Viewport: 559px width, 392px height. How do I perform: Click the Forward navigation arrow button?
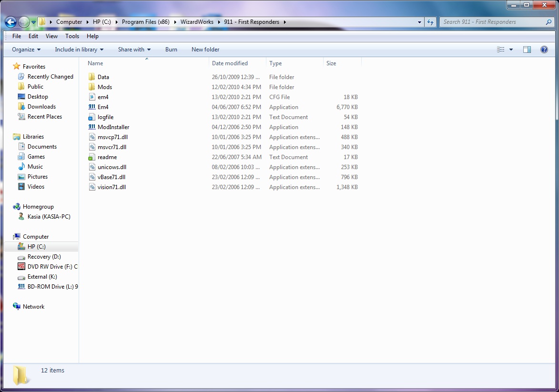24,22
